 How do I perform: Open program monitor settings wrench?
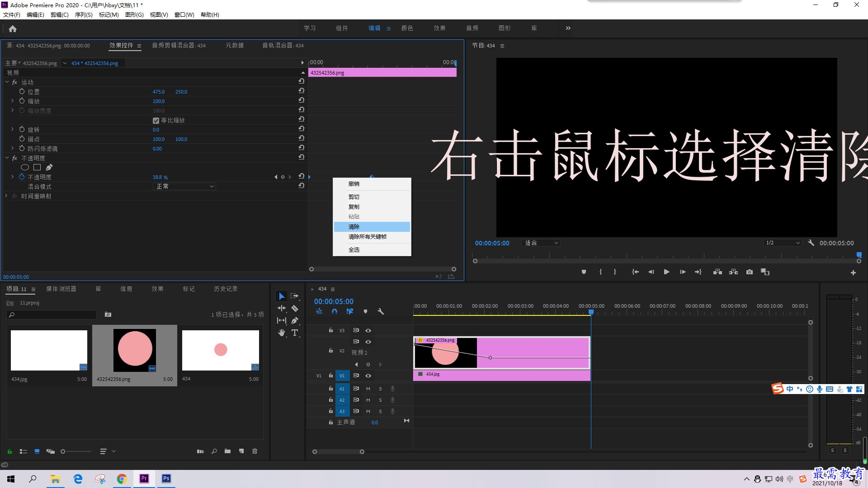[811, 243]
